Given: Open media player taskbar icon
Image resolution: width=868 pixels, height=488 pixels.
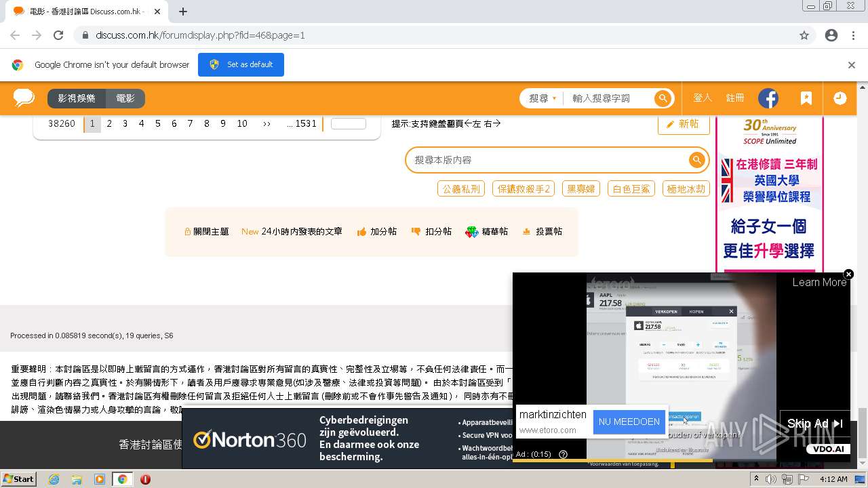Looking at the screenshot, I should (x=100, y=479).
